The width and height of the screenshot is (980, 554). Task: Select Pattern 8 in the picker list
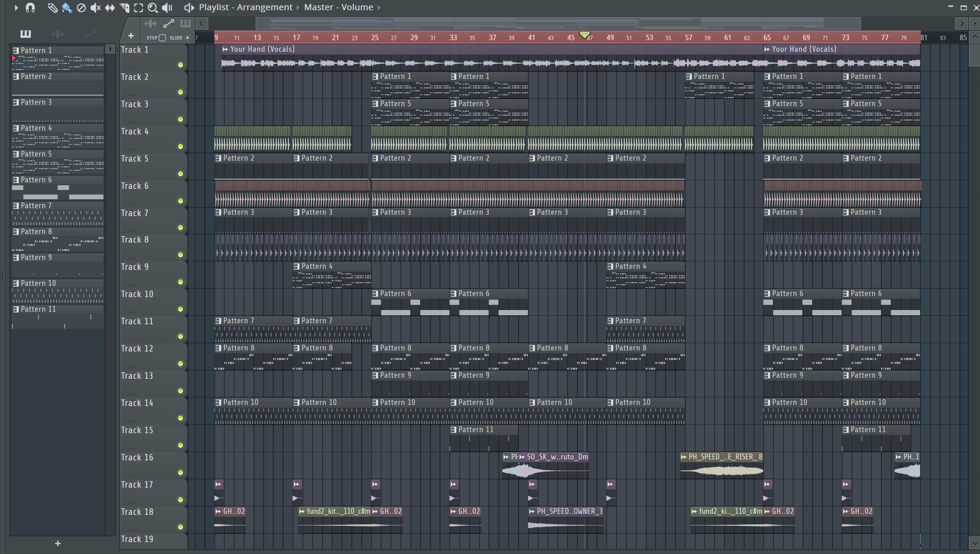58,239
